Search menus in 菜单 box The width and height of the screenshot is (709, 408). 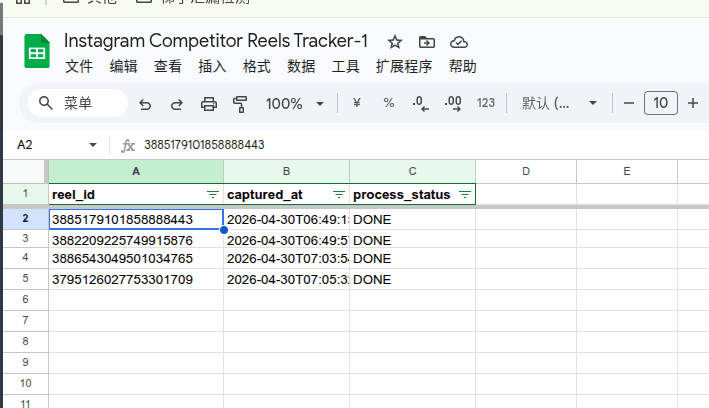tap(78, 103)
